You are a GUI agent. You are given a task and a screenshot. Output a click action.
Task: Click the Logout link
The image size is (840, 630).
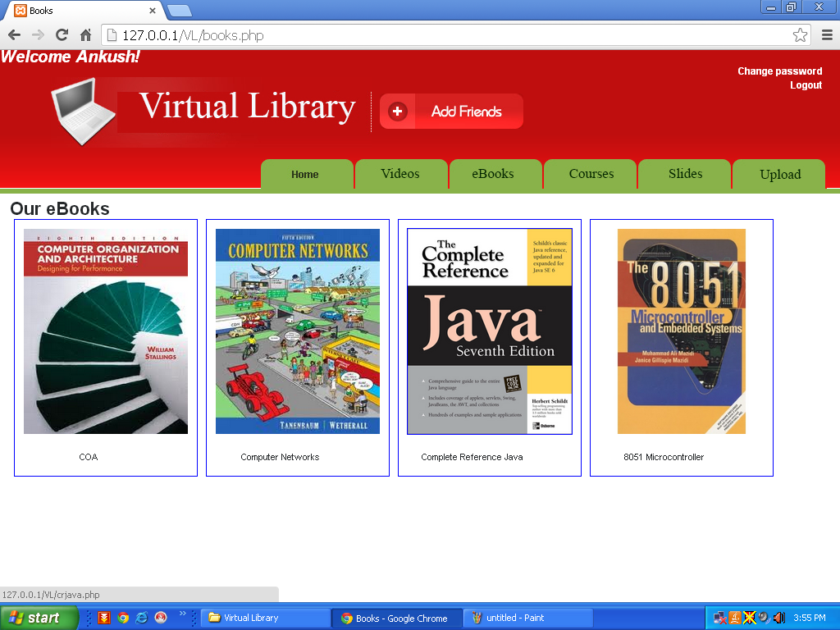[x=806, y=85]
